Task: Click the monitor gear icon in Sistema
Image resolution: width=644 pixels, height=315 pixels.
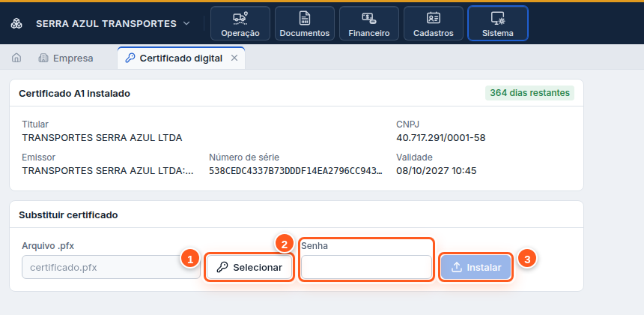Action: tap(498, 18)
